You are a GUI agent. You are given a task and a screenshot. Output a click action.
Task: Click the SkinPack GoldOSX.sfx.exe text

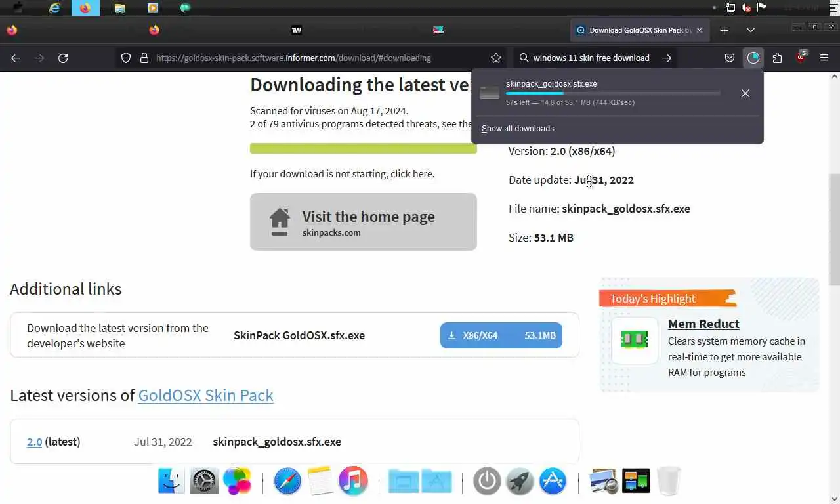point(299,335)
